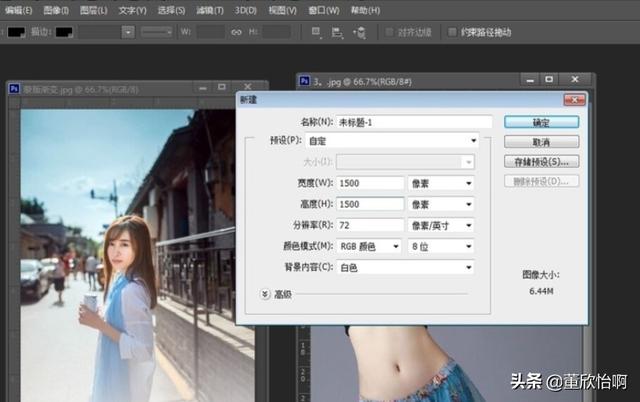Open the 预设 preset dropdown

[x=405, y=141]
